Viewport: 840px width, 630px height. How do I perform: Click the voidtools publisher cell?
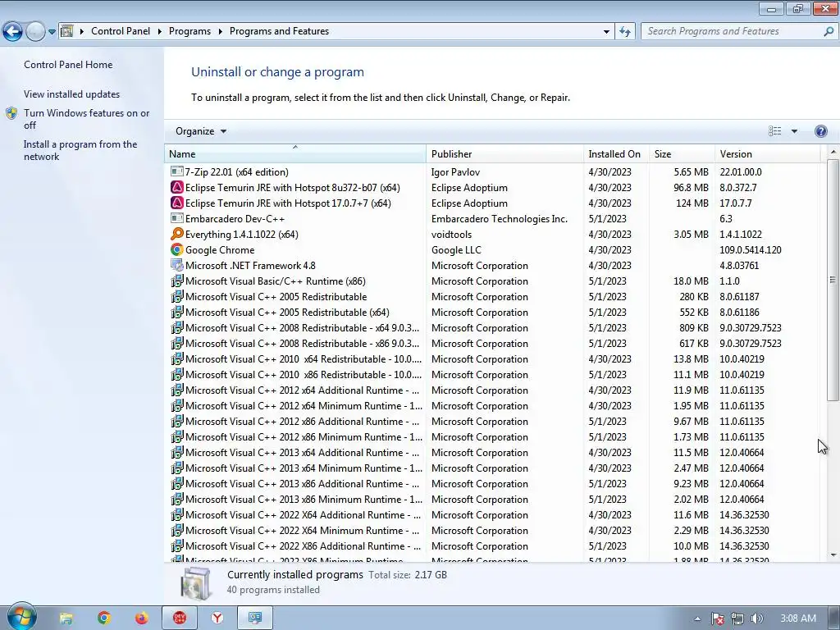tap(452, 234)
